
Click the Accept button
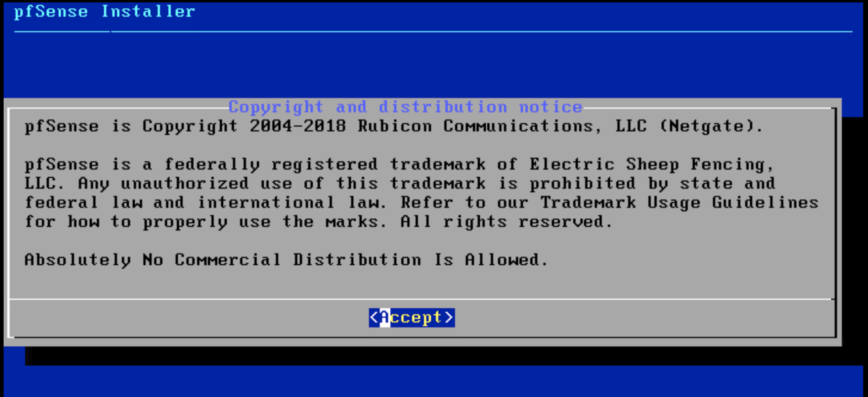point(412,317)
